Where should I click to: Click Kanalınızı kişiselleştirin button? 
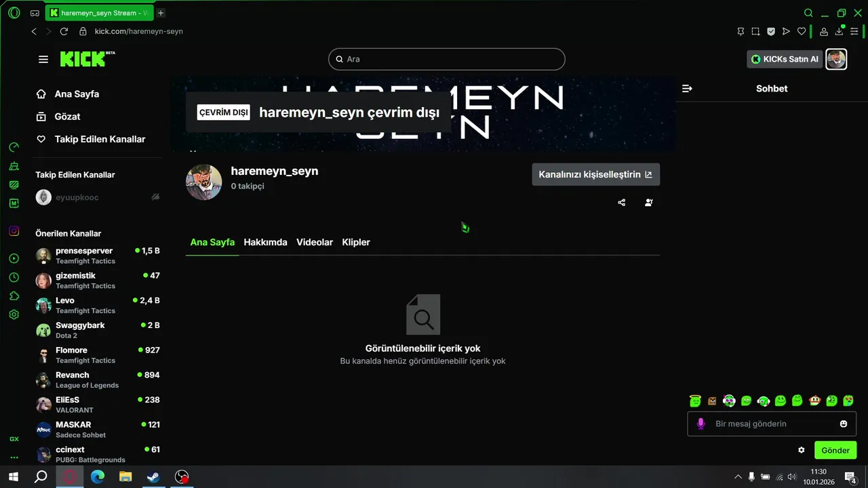click(595, 174)
